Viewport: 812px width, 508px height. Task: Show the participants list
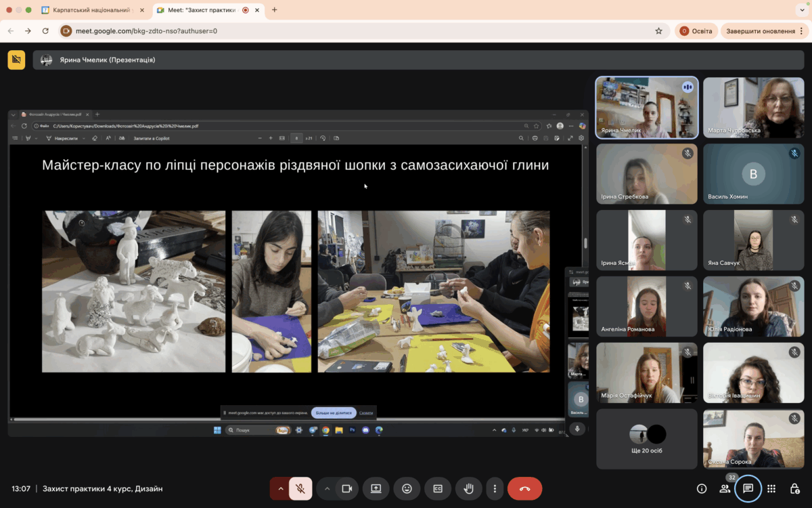[x=725, y=488]
